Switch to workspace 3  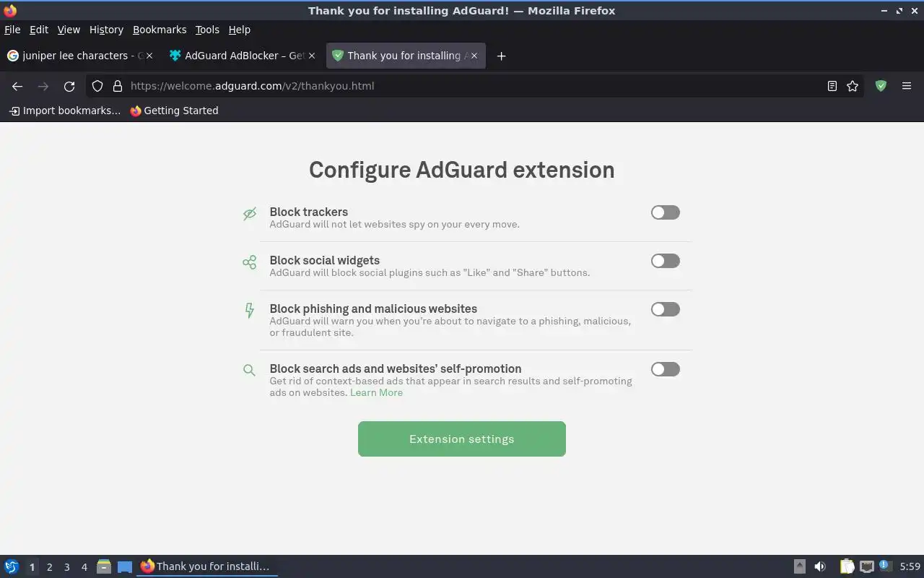point(66,567)
